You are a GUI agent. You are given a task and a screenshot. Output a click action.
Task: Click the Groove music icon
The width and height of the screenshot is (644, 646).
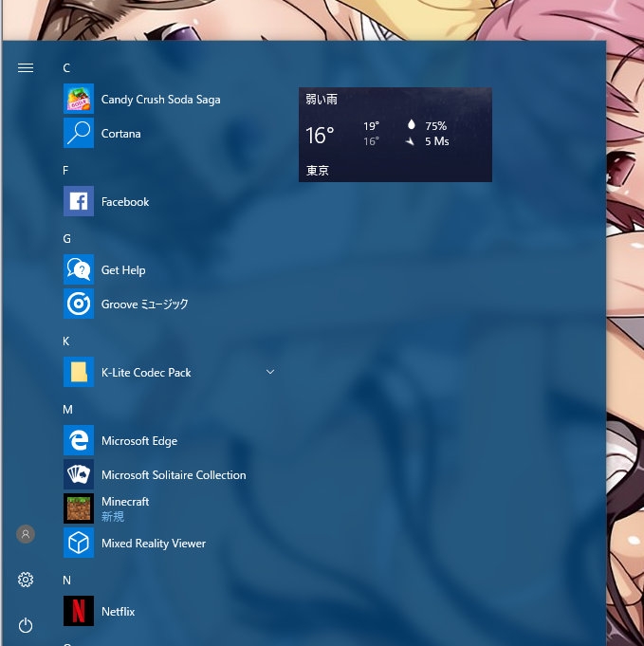tap(79, 305)
